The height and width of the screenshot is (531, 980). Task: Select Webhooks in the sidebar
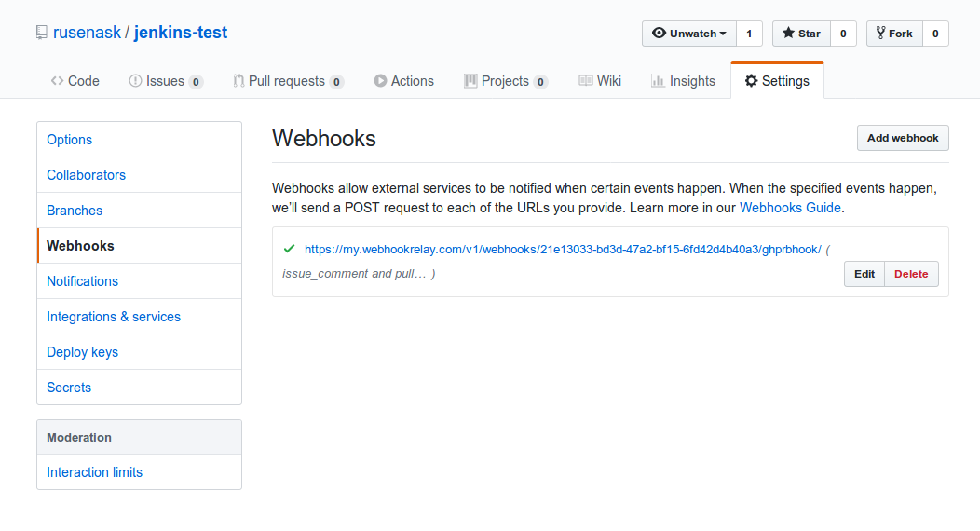[x=140, y=246]
